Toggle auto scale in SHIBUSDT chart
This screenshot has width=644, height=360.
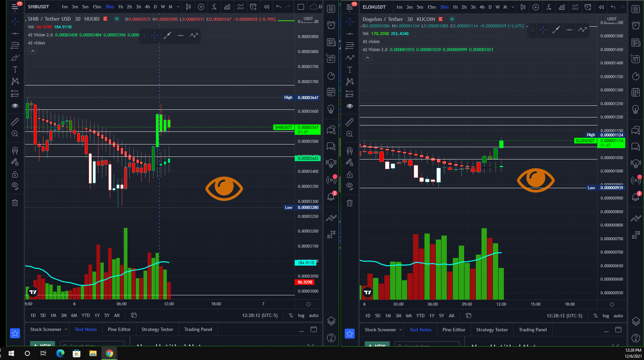tap(314, 315)
